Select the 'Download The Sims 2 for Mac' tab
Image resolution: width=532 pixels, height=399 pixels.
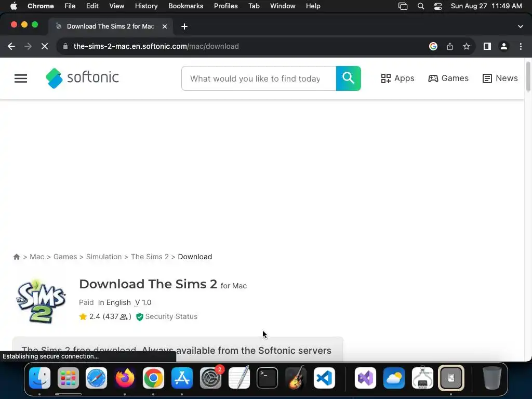click(x=110, y=26)
